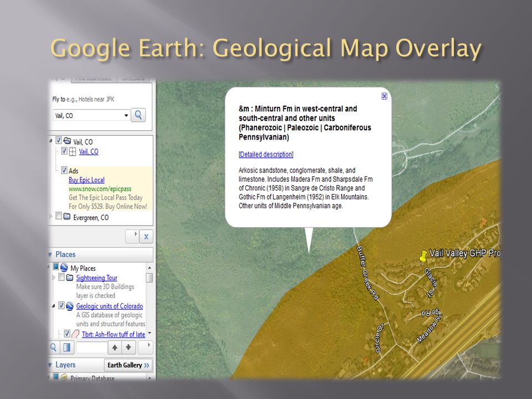
Task: Click the search magnifier button next to Fly to box
Action: click(x=138, y=115)
